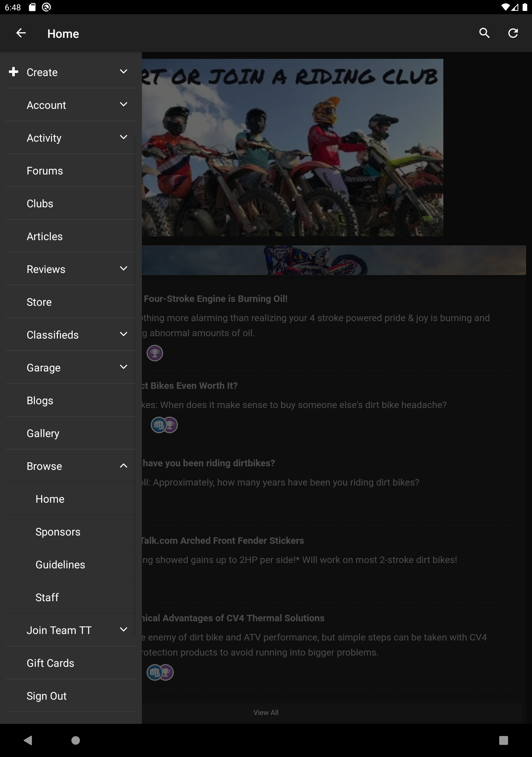Expand the Activity section chevron
Screen dimensions: 532x757
(x=124, y=137)
